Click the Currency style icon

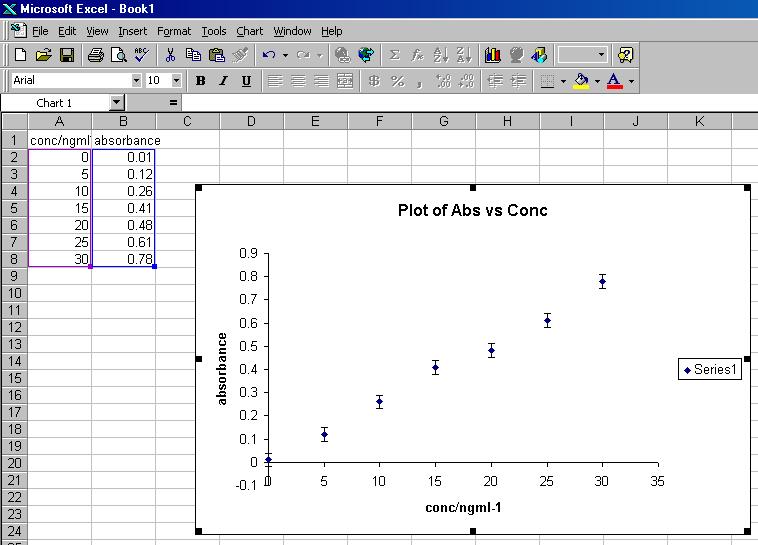[x=374, y=81]
